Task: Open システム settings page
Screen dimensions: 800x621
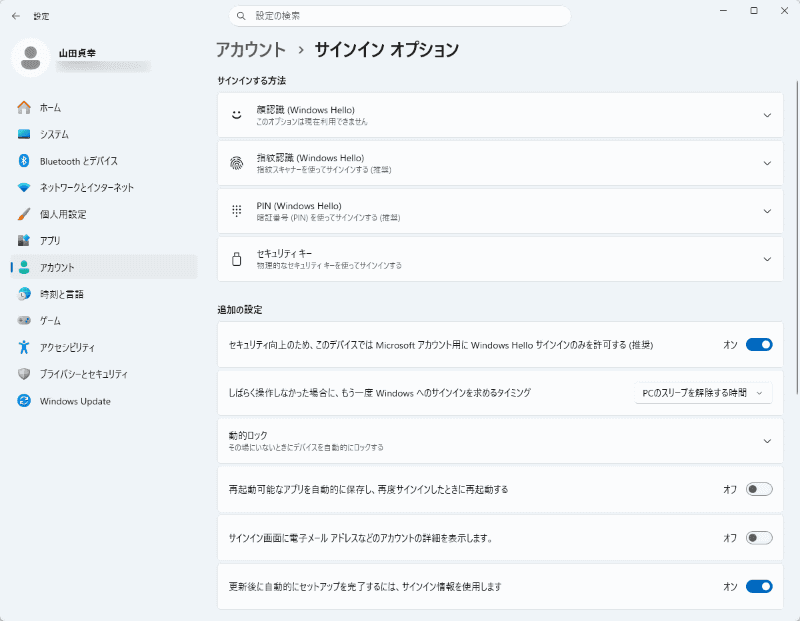Action: pyautogui.click(x=104, y=134)
